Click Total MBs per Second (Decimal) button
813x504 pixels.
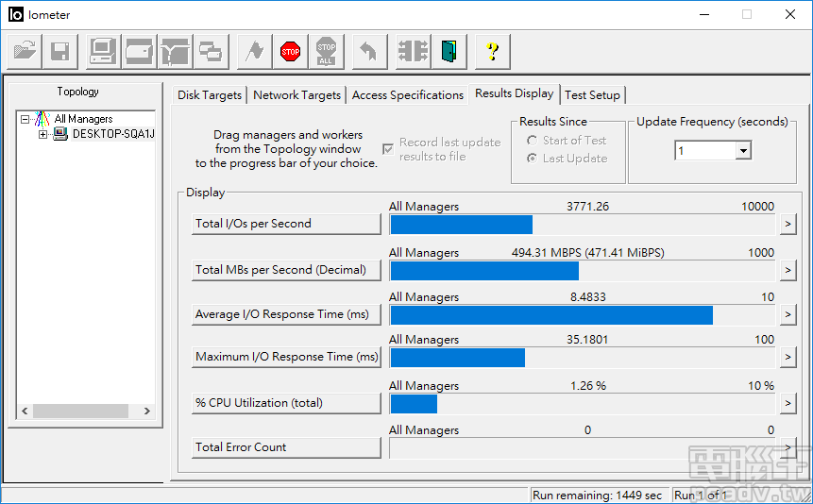click(x=286, y=270)
